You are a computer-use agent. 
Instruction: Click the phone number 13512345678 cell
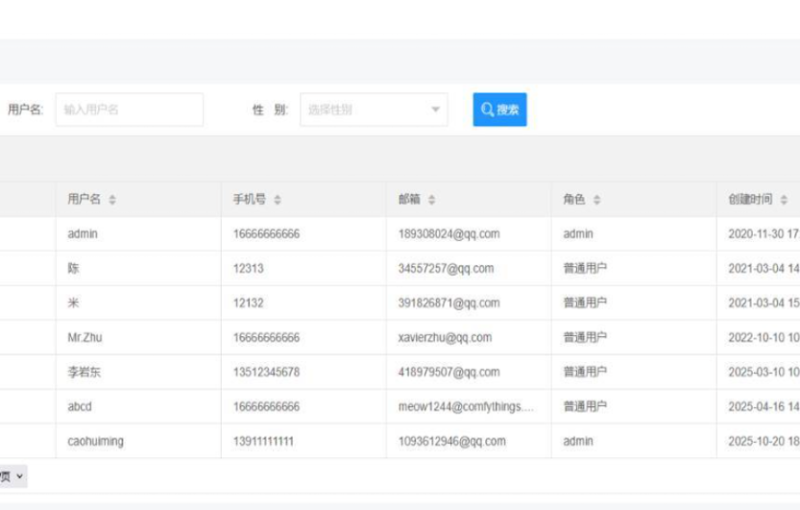[x=266, y=372]
